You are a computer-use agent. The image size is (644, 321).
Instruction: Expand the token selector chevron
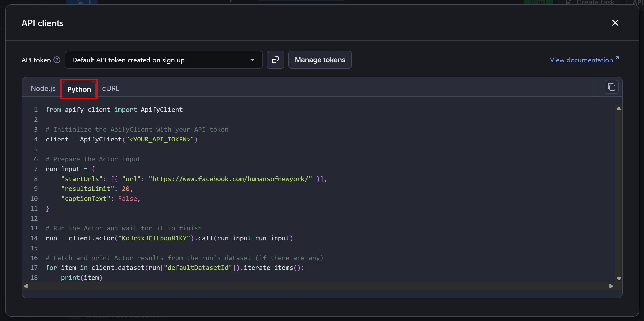pos(252,60)
